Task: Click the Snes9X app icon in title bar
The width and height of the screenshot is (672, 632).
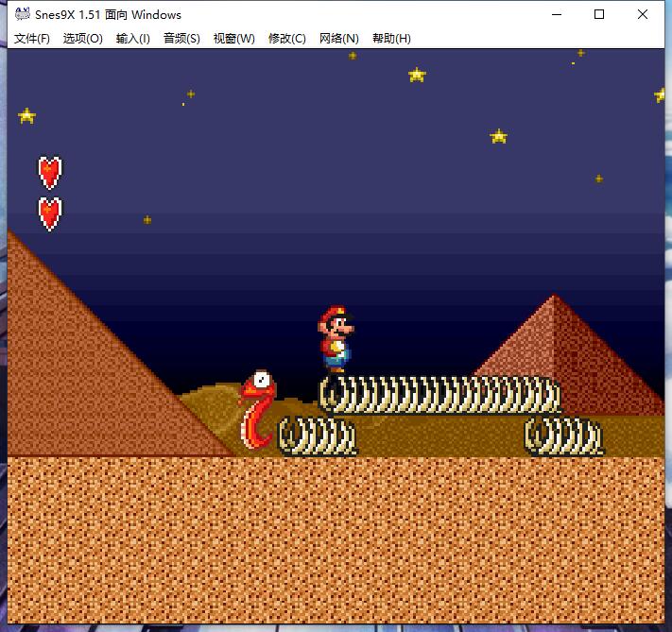Action: point(23,14)
